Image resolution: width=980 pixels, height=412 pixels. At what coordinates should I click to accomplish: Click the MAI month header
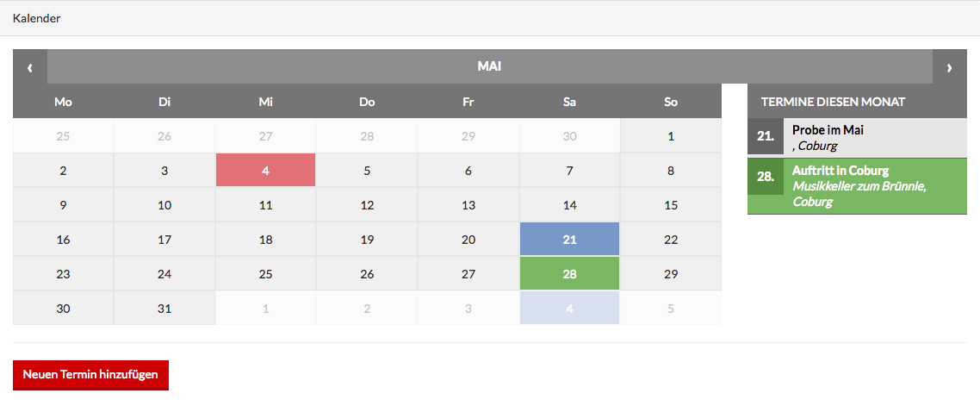pos(489,66)
